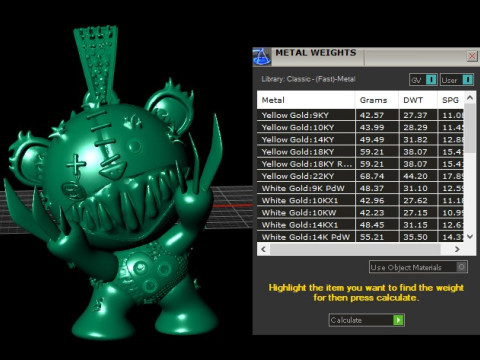Click the Metal Weights scale icon
The width and height of the screenshot is (480, 360).
pos(262,56)
